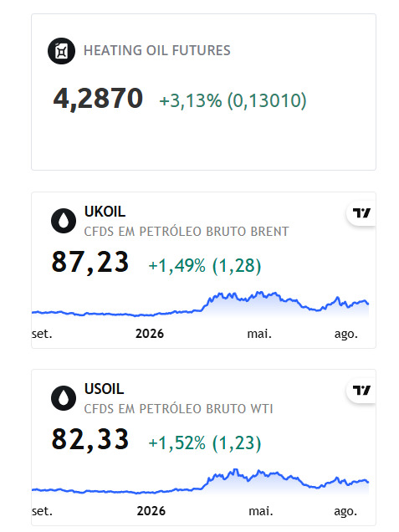Click the Heating Oil price 4,2870
The height and width of the screenshot is (532, 399).
pos(98,99)
